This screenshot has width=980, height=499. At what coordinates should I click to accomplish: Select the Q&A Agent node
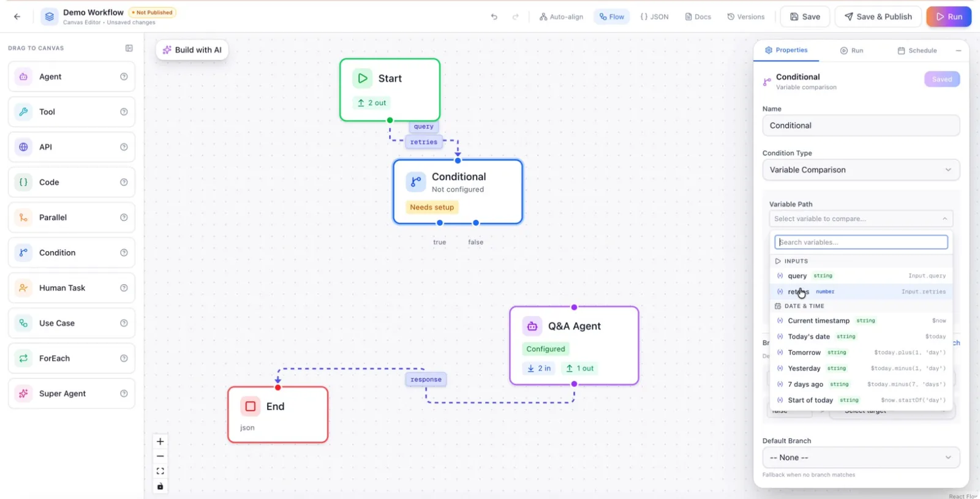pyautogui.click(x=574, y=346)
